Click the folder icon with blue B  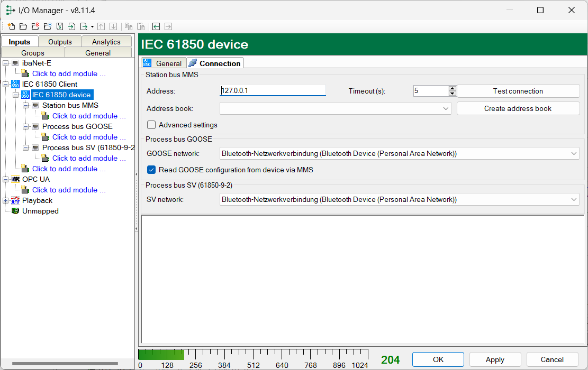point(48,26)
